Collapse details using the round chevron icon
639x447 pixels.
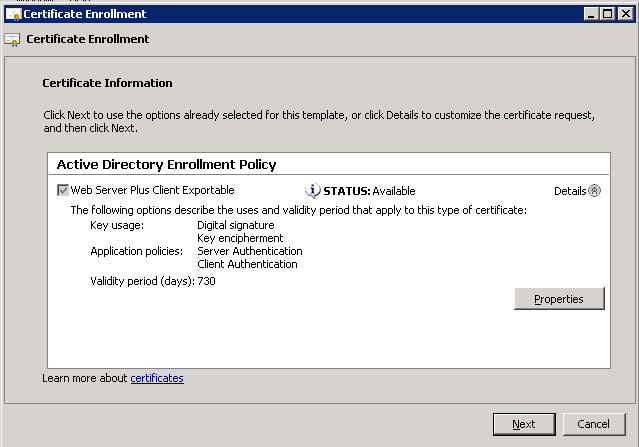click(x=595, y=191)
